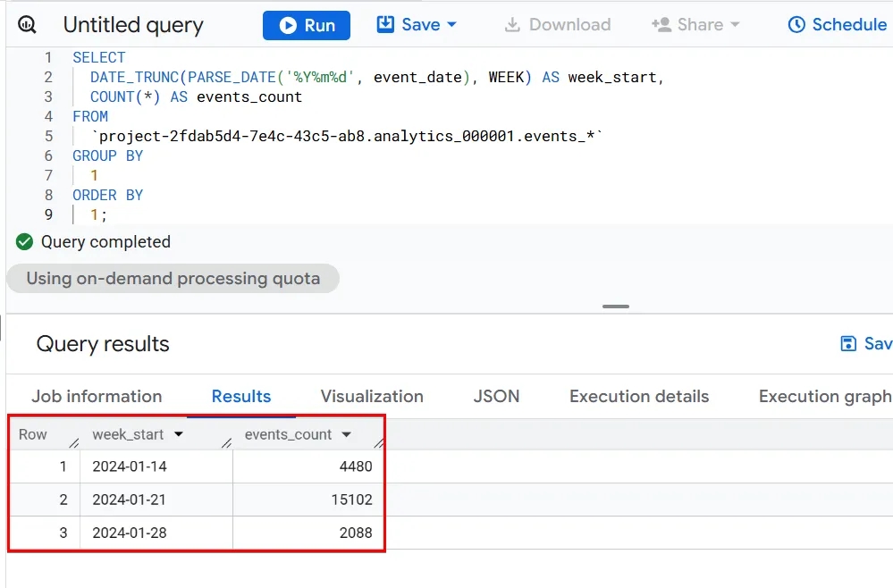Click the events_count alias on line 3

pyautogui.click(x=249, y=97)
